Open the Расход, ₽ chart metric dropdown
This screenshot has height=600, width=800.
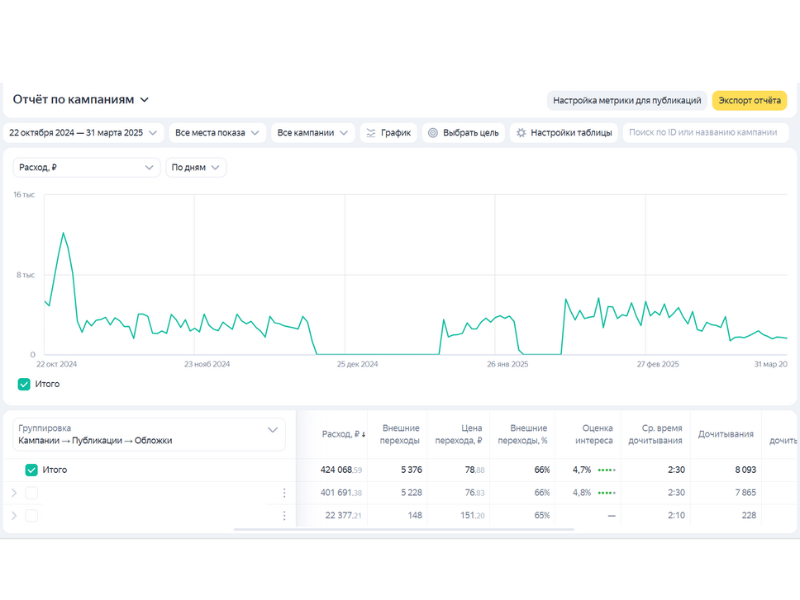click(86, 167)
